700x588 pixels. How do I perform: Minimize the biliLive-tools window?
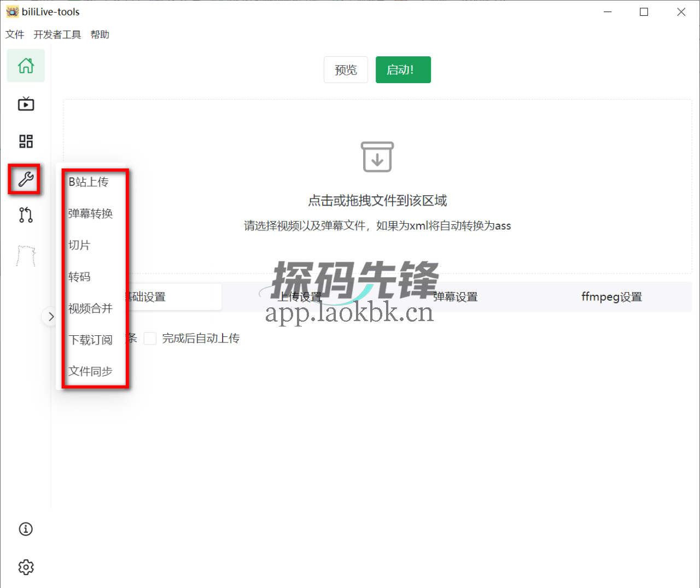click(x=608, y=11)
